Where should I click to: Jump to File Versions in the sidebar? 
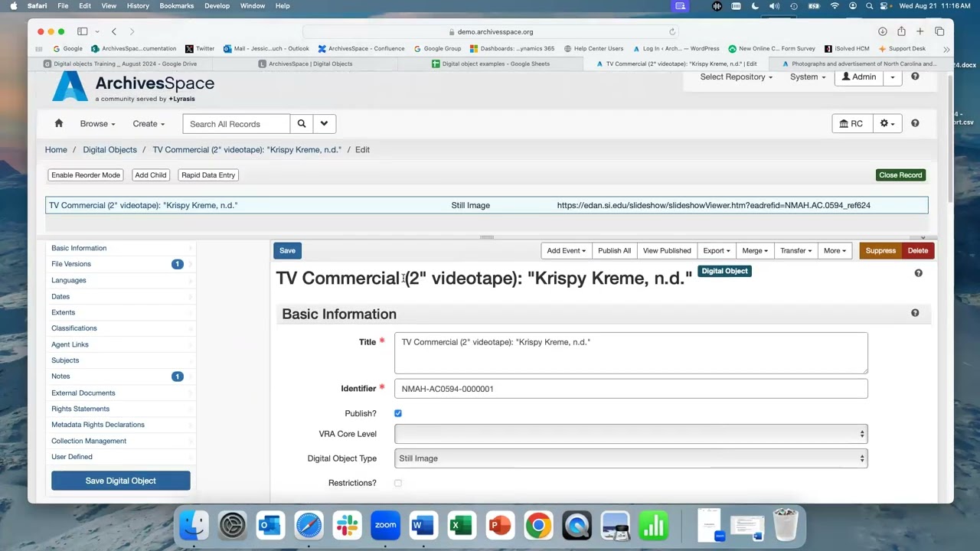[71, 264]
